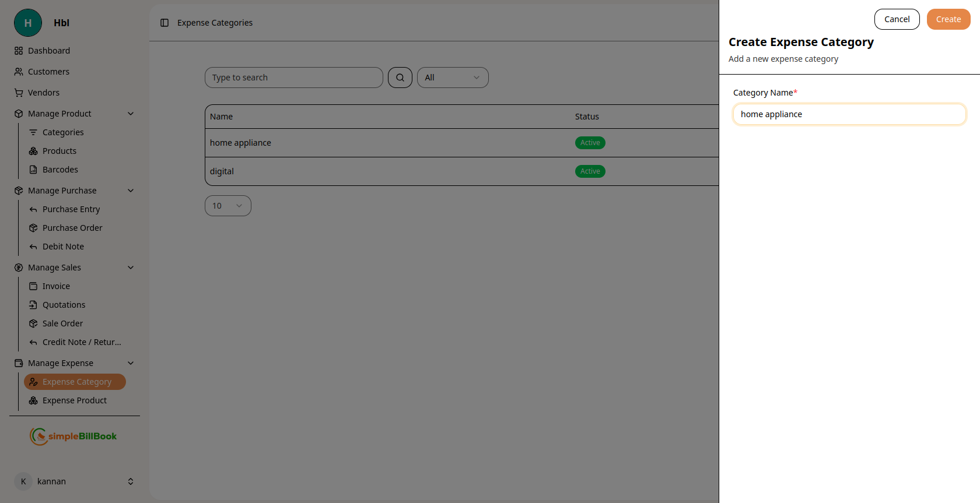Open the All status filter dropdown
This screenshot has height=503, width=980.
click(x=453, y=78)
